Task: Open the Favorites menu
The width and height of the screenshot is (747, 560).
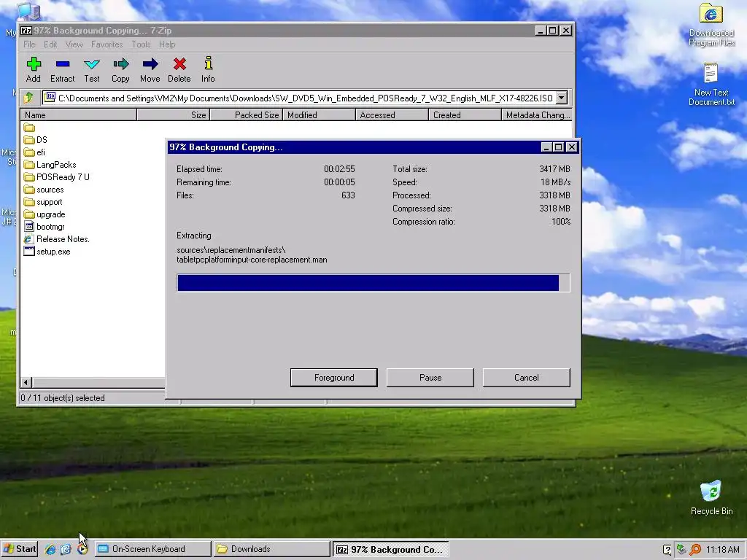Action: [107, 44]
